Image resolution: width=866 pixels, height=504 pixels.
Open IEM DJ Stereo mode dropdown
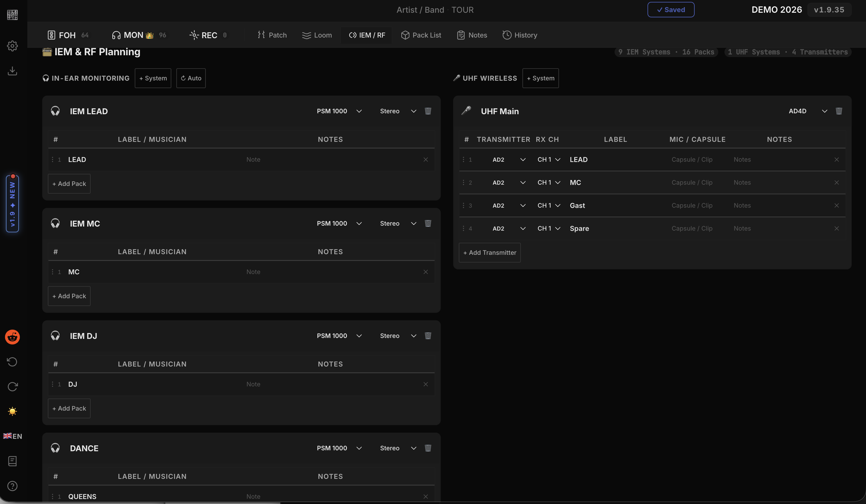[398, 336]
